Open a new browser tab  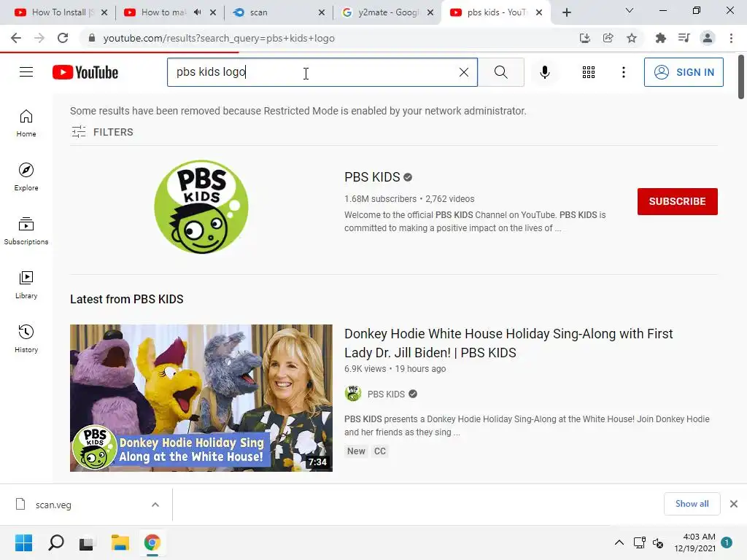tap(566, 12)
